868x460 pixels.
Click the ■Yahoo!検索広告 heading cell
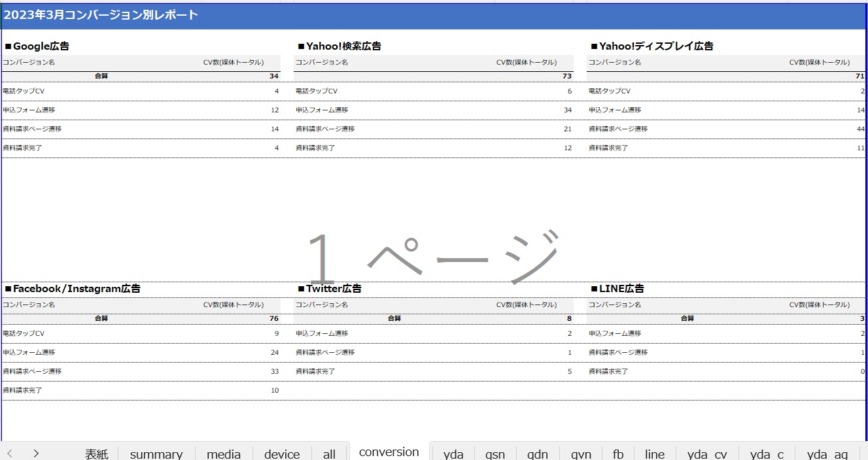339,46
